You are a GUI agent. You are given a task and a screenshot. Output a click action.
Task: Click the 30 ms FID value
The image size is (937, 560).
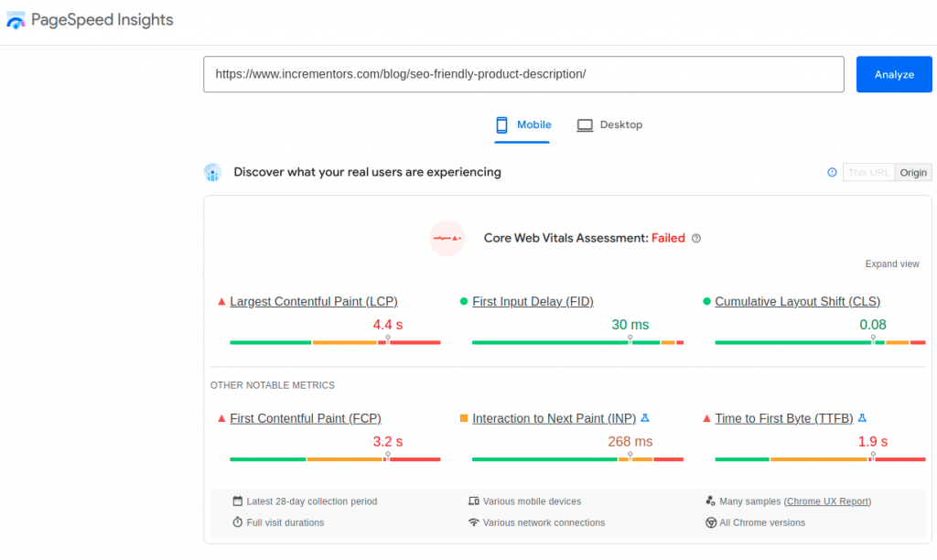pyautogui.click(x=630, y=325)
